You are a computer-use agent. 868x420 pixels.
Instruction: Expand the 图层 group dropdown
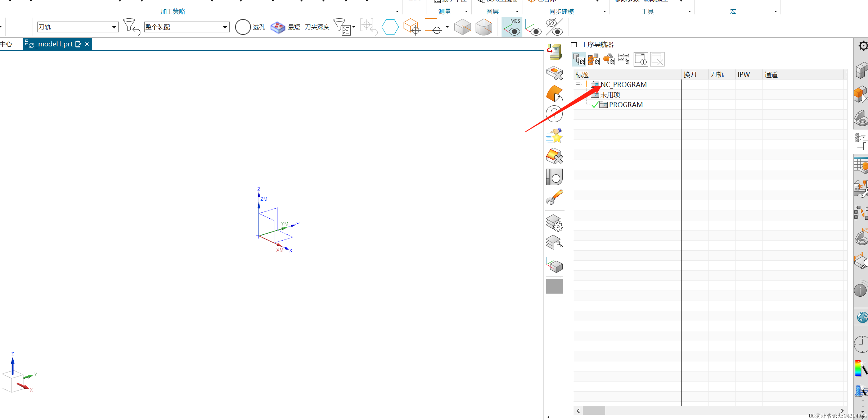coord(517,12)
